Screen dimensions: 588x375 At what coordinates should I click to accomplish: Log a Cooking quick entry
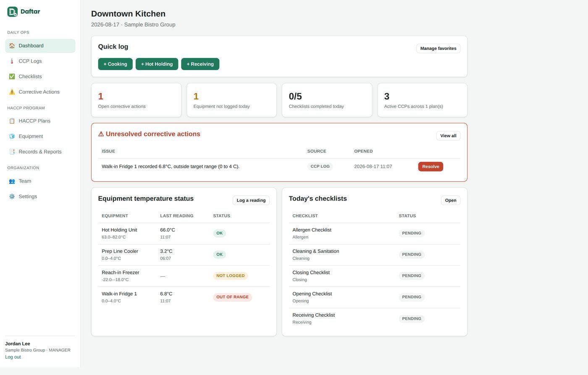coord(115,64)
